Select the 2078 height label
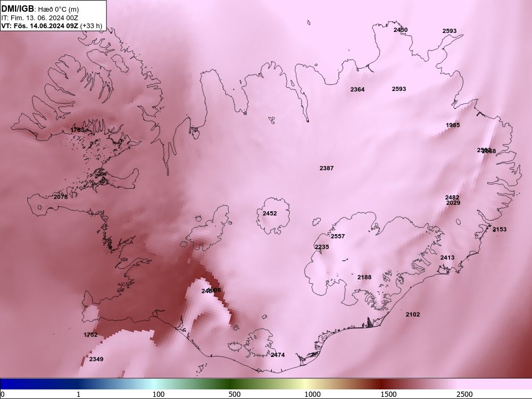Screen dimensions: 532x399 61,197
